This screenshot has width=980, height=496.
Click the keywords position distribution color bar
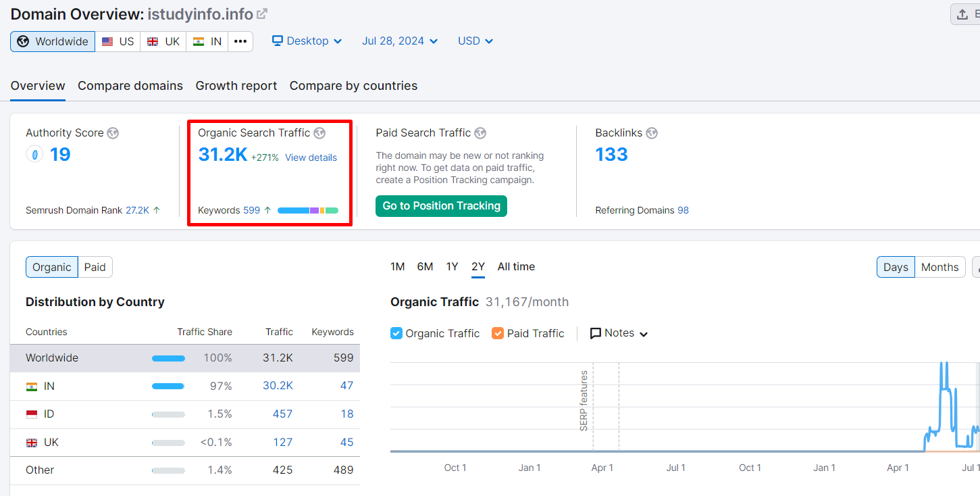click(x=308, y=211)
